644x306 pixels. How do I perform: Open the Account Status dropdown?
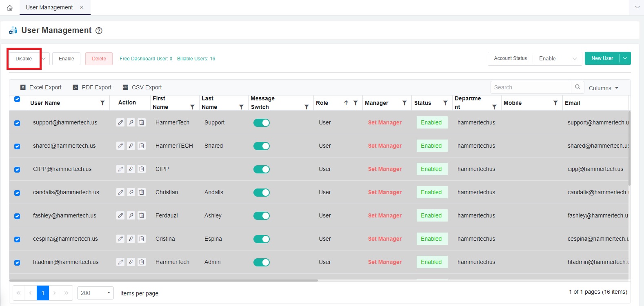click(557, 58)
